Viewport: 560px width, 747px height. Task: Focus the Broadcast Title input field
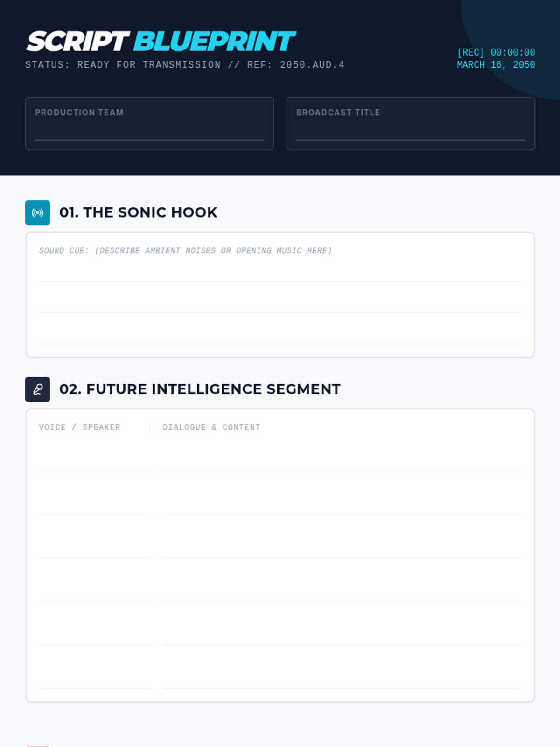(411, 131)
